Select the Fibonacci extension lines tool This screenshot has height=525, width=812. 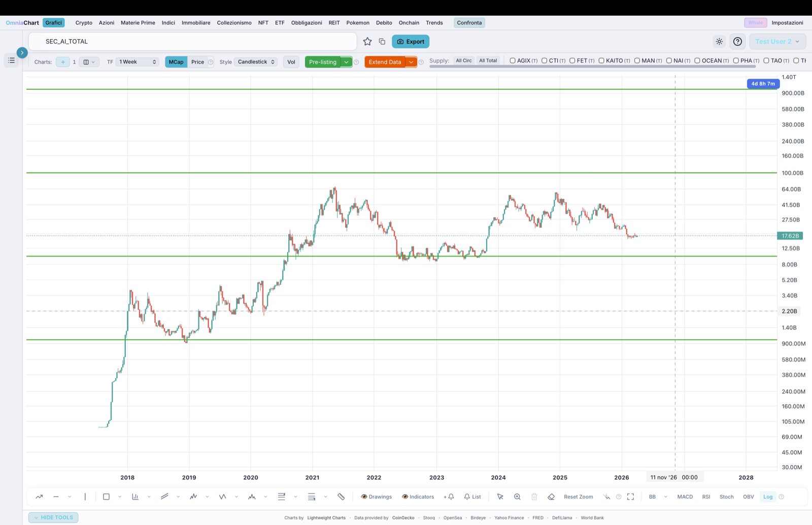click(311, 497)
